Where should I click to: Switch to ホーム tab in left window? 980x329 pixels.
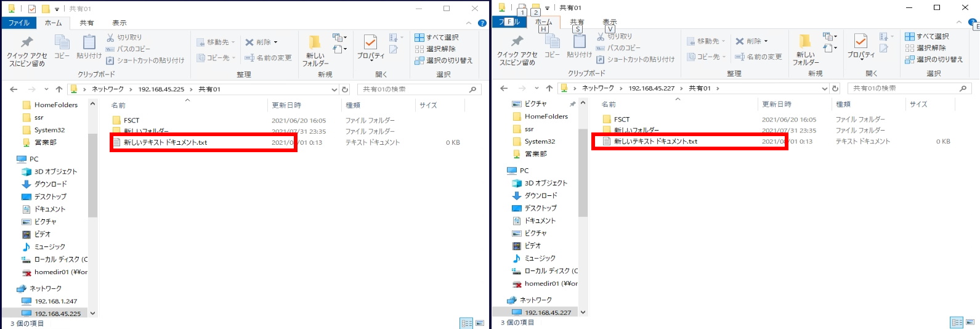pyautogui.click(x=54, y=23)
